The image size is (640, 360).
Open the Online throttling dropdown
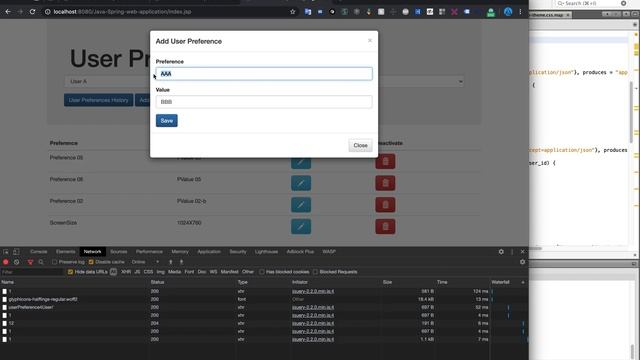[x=145, y=262]
